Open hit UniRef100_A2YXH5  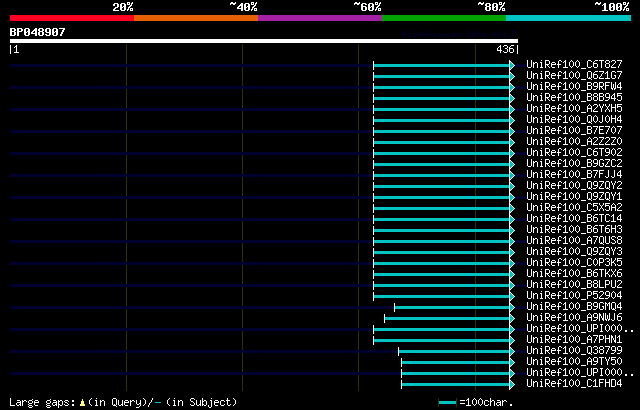[574, 108]
